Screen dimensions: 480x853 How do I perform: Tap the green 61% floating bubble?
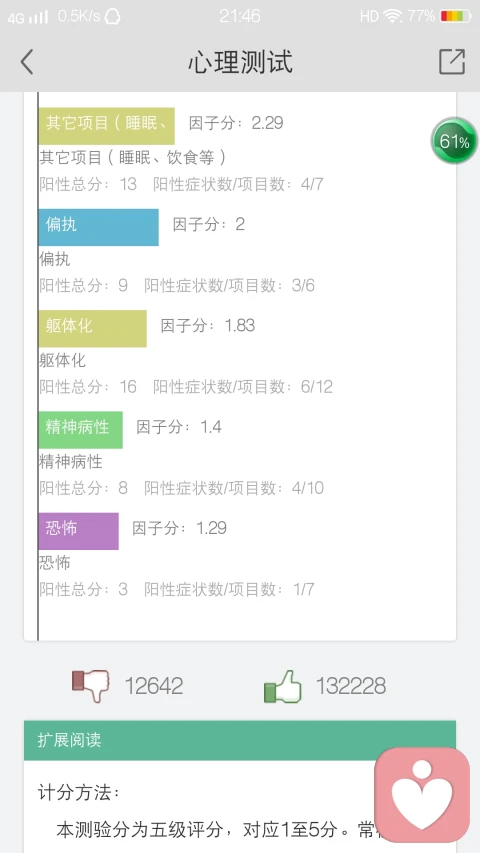[454, 141]
